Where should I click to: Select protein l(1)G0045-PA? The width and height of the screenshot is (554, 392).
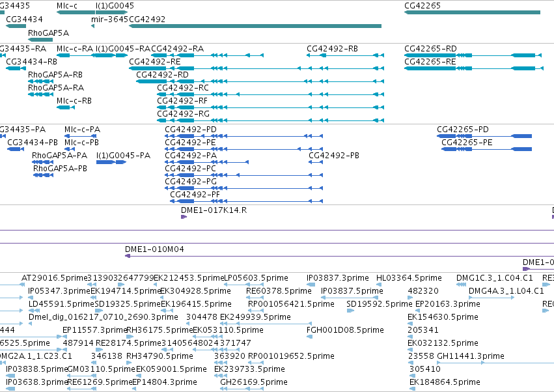pos(111,162)
